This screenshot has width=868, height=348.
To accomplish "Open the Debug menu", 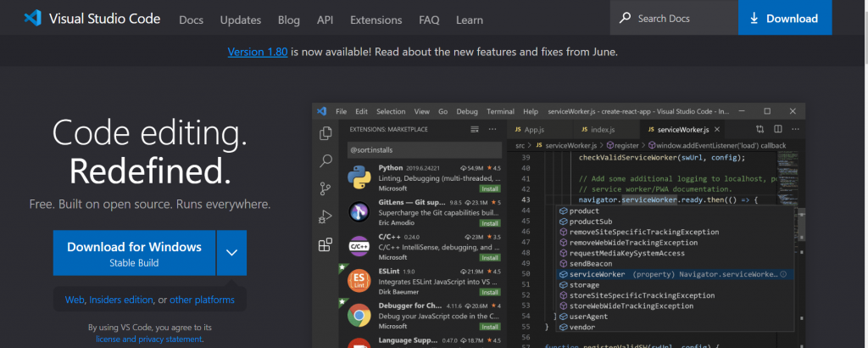I will tap(467, 111).
